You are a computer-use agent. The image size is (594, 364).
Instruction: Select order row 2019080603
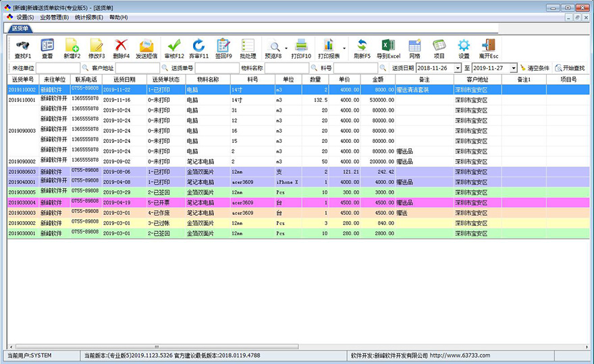pos(298,171)
